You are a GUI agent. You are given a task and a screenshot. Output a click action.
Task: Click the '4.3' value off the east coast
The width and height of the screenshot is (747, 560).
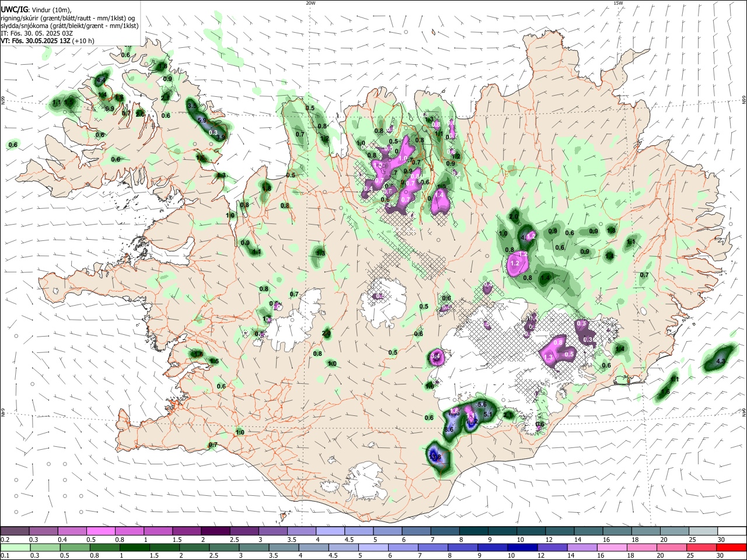click(720, 362)
